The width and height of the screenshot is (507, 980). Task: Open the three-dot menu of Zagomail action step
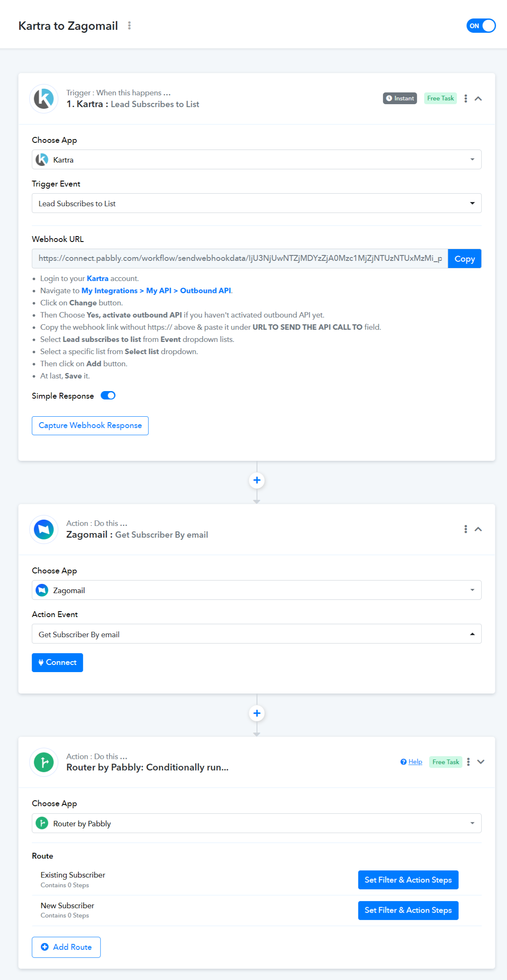[x=465, y=529]
